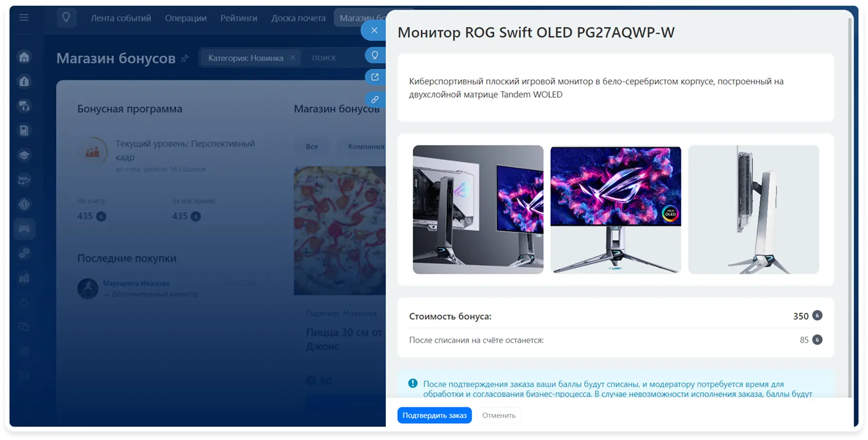Click the pizza price 50
868x440 pixels.
(325, 381)
